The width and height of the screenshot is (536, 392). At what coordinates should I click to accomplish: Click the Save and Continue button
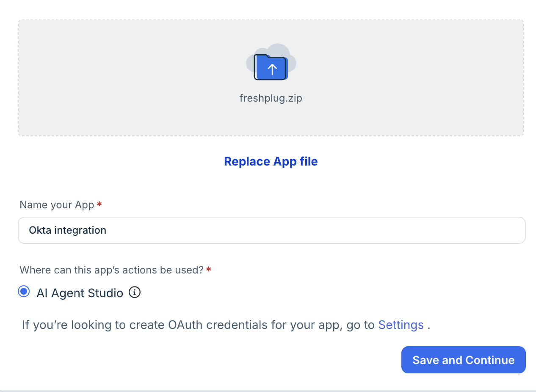pyautogui.click(x=464, y=360)
